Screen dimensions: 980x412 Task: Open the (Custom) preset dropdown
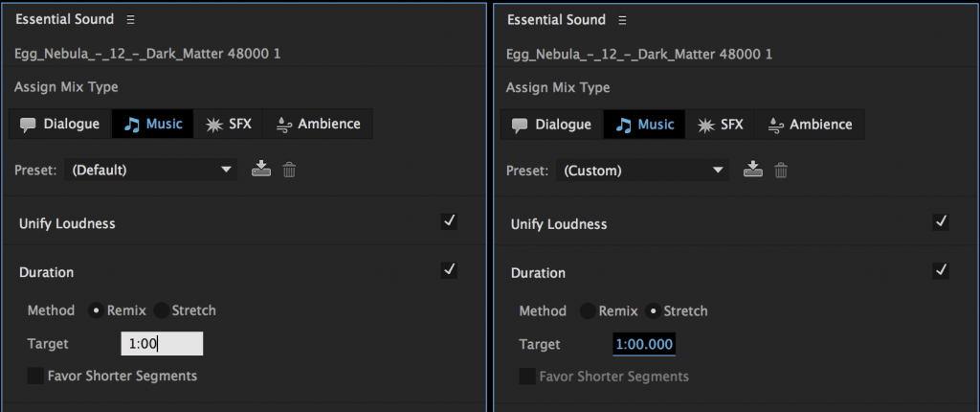[643, 171]
